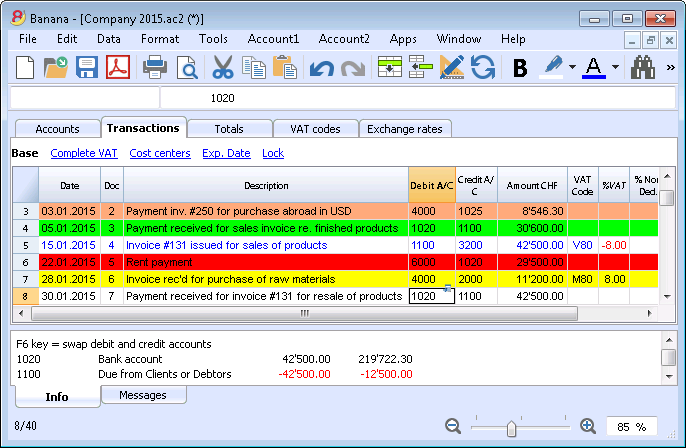The height and width of the screenshot is (448, 686).
Task: Click the delete rows table icon
Action: pos(420,67)
